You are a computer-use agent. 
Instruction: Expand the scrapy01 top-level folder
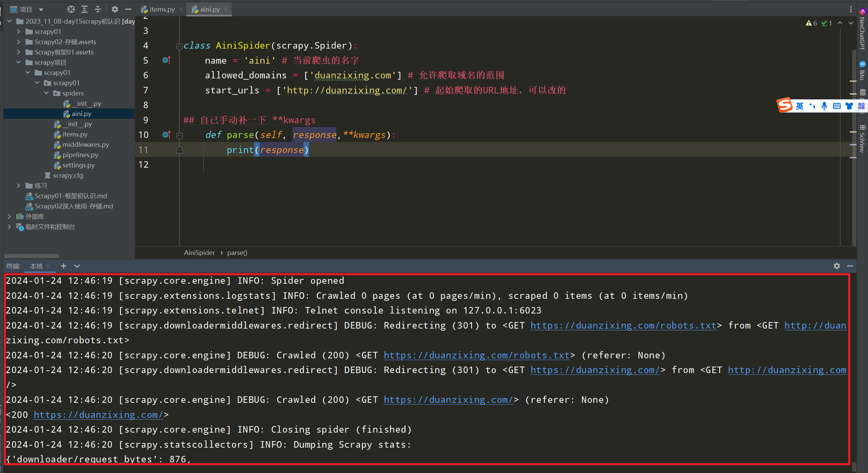tap(19, 31)
